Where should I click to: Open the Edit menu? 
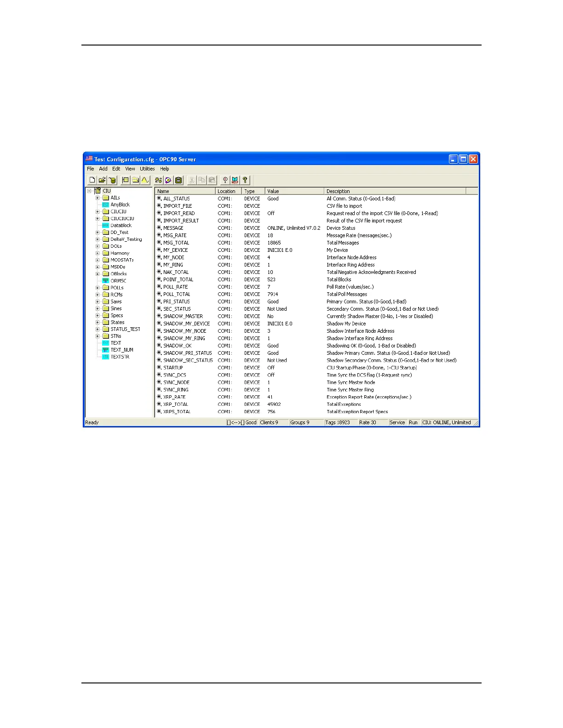pyautogui.click(x=116, y=169)
